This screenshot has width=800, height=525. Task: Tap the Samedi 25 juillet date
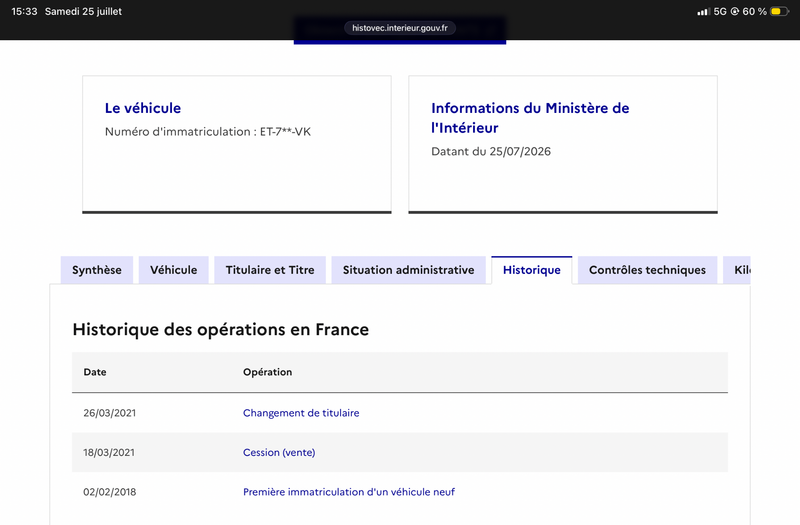(x=83, y=11)
